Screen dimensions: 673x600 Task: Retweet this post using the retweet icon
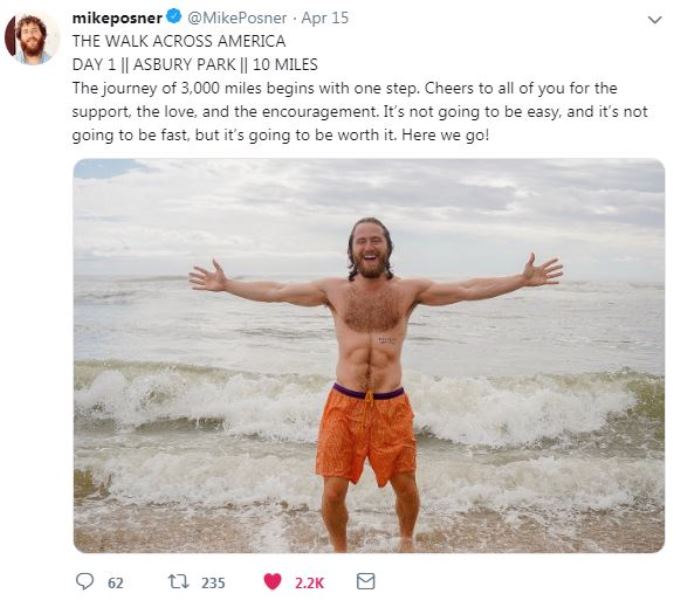pyautogui.click(x=174, y=581)
